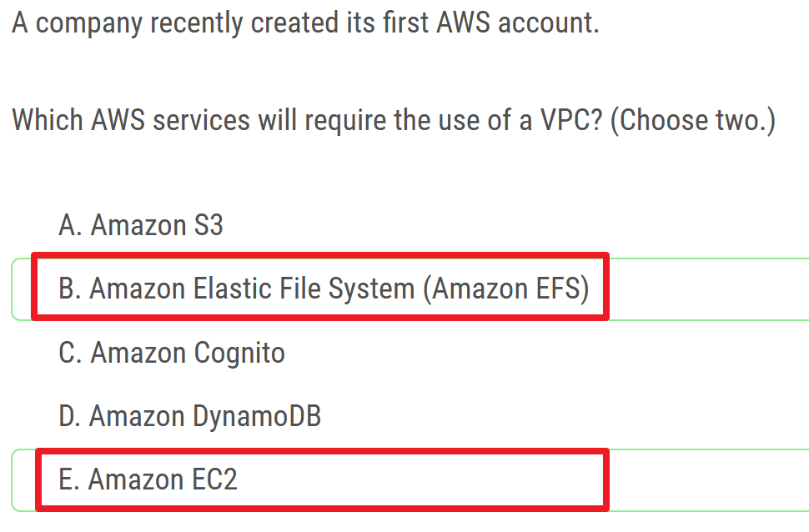Click the word "Cognito"

click(x=239, y=353)
